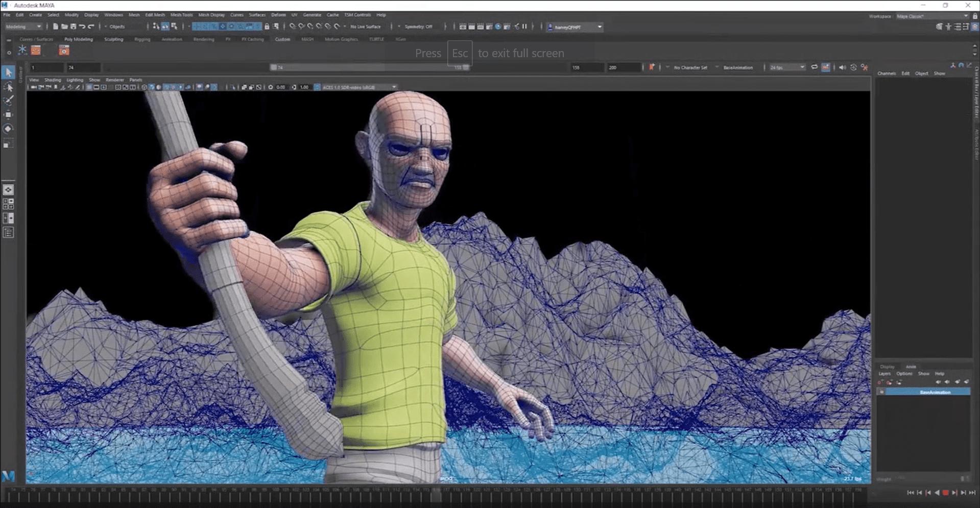
Task: Open the Mesh Display menu
Action: pos(211,15)
